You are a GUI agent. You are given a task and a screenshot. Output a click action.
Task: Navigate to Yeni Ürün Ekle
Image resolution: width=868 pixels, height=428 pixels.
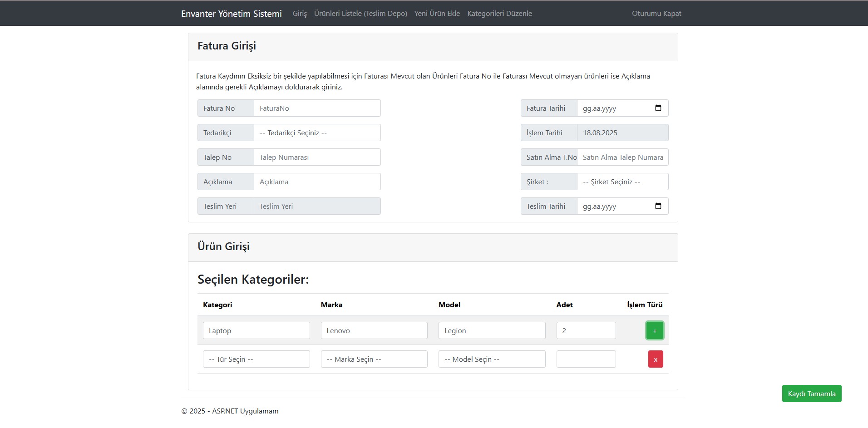tap(437, 14)
